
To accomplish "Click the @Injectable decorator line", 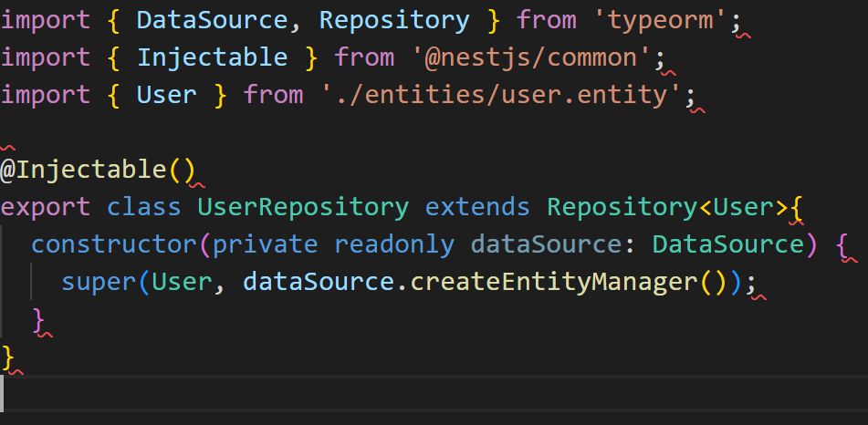I will pyautogui.click(x=98, y=170).
